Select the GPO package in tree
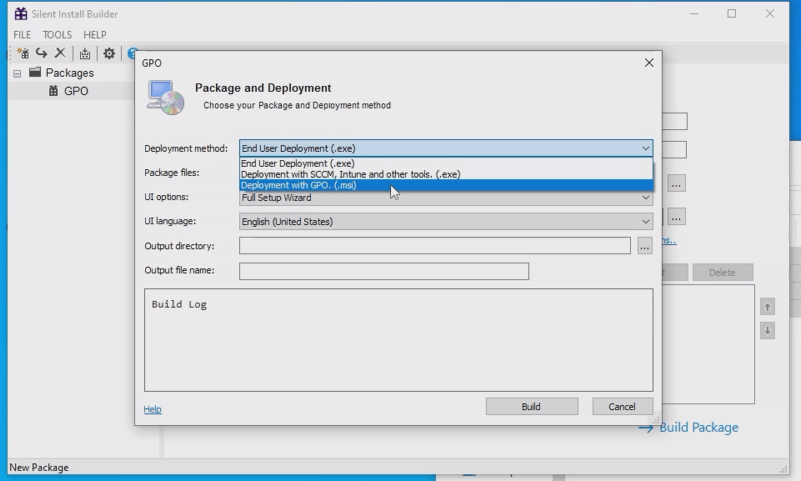The width and height of the screenshot is (801, 481). [76, 91]
